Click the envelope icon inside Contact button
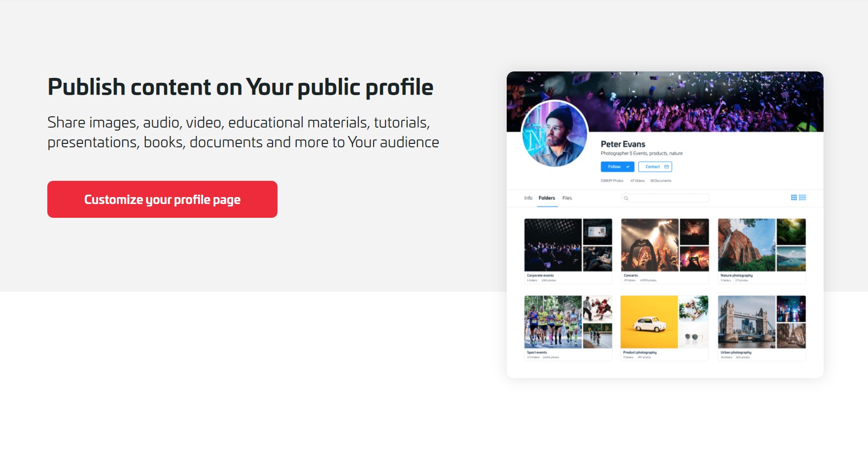The height and width of the screenshot is (475, 868). click(x=666, y=167)
